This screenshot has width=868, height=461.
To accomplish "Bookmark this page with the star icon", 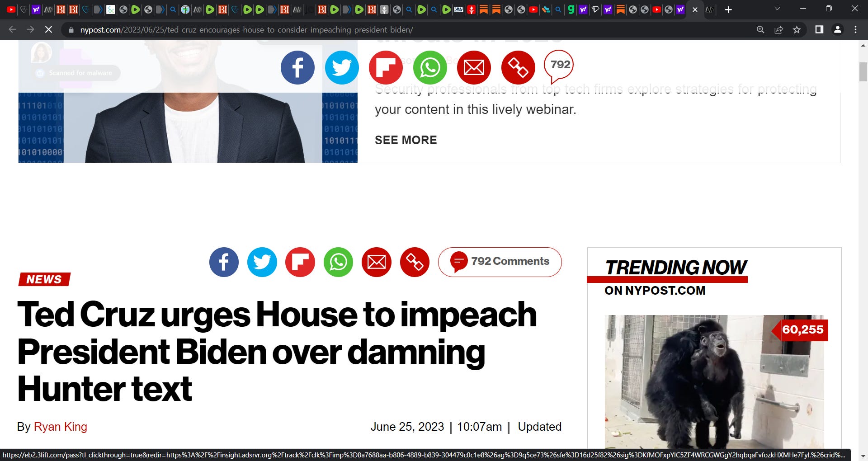I will pyautogui.click(x=797, y=30).
